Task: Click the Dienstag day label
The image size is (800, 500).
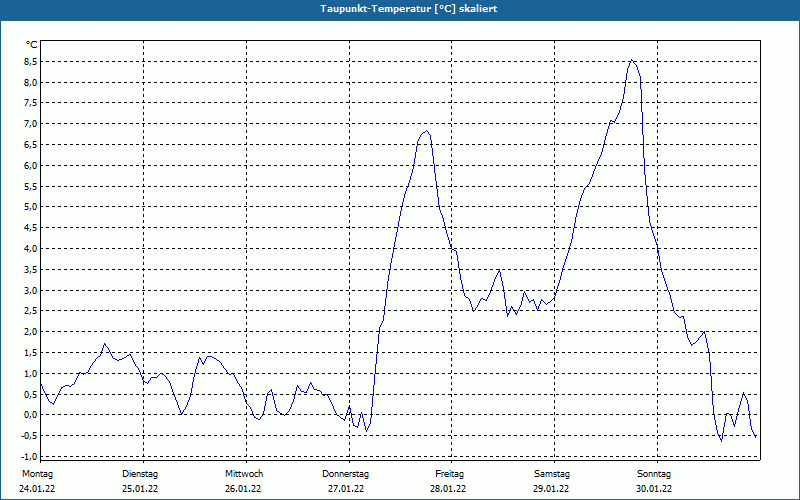Action: pos(140,474)
